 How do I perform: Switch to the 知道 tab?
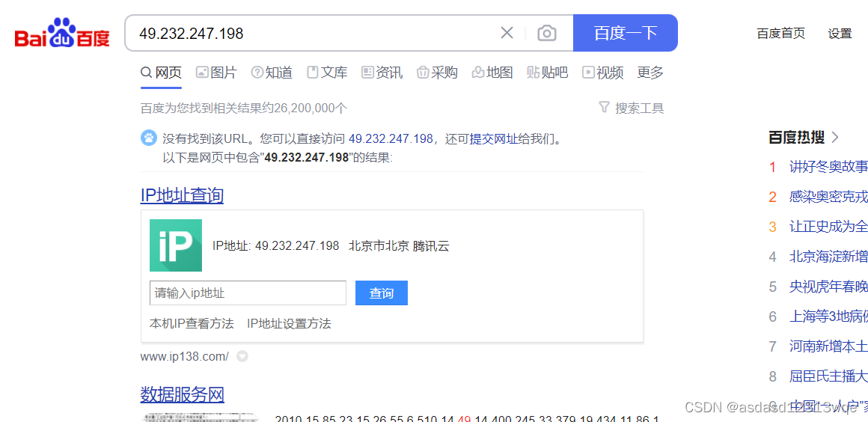(271, 72)
